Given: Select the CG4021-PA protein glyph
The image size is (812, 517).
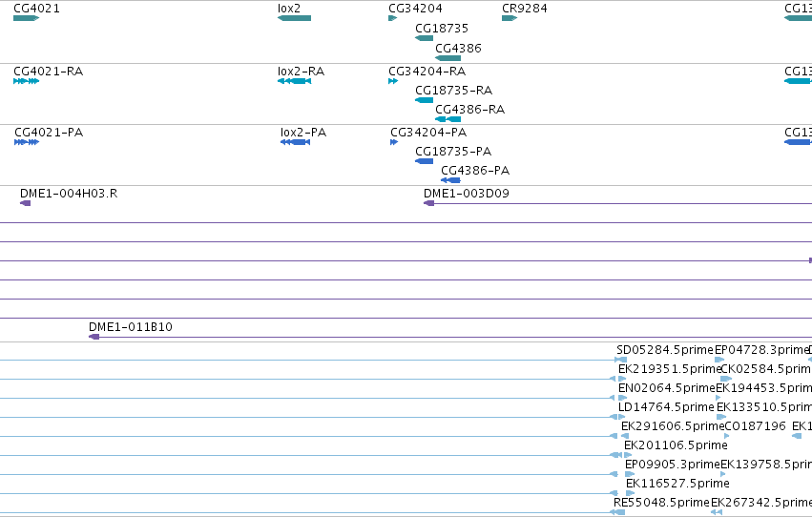Looking at the screenshot, I should tap(27, 142).
